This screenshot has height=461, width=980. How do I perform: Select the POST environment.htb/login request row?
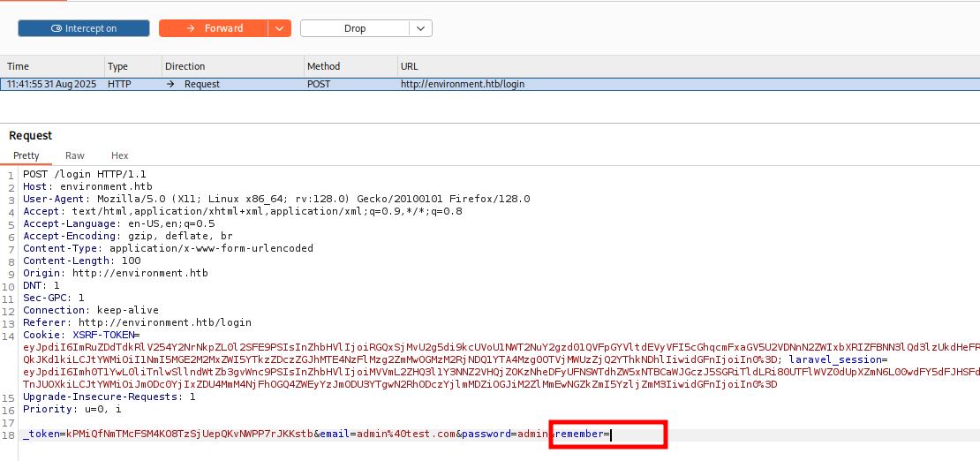coord(441,84)
